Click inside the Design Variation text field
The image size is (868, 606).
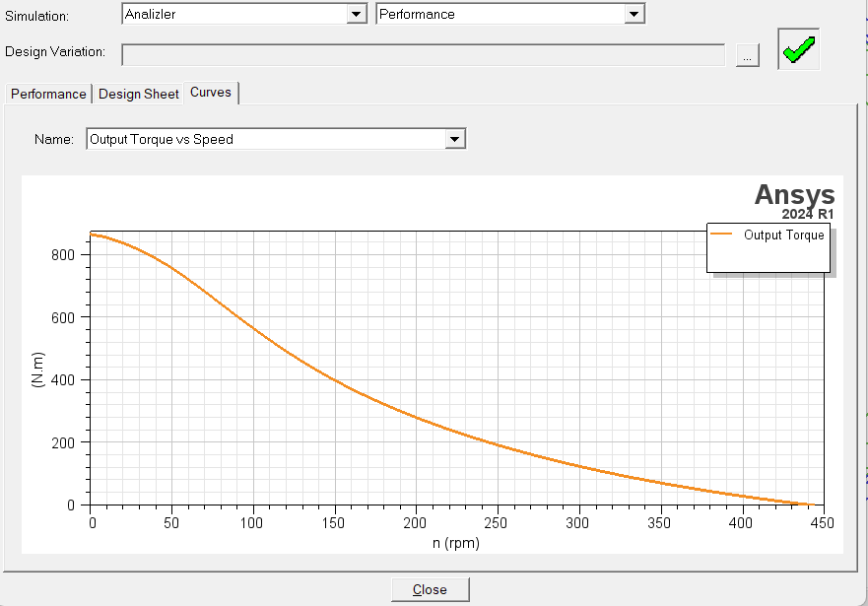[423, 55]
